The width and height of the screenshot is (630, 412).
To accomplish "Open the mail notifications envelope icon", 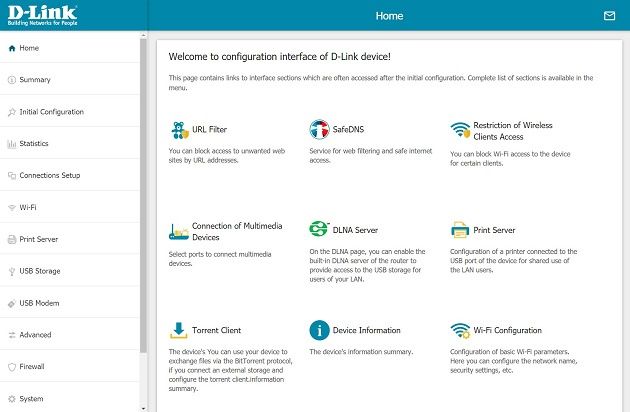I will pyautogui.click(x=609, y=16).
